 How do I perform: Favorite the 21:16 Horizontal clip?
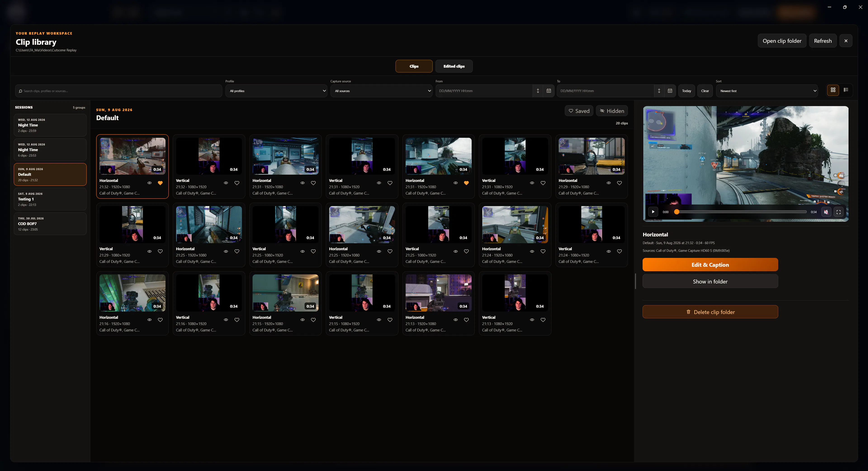click(160, 320)
